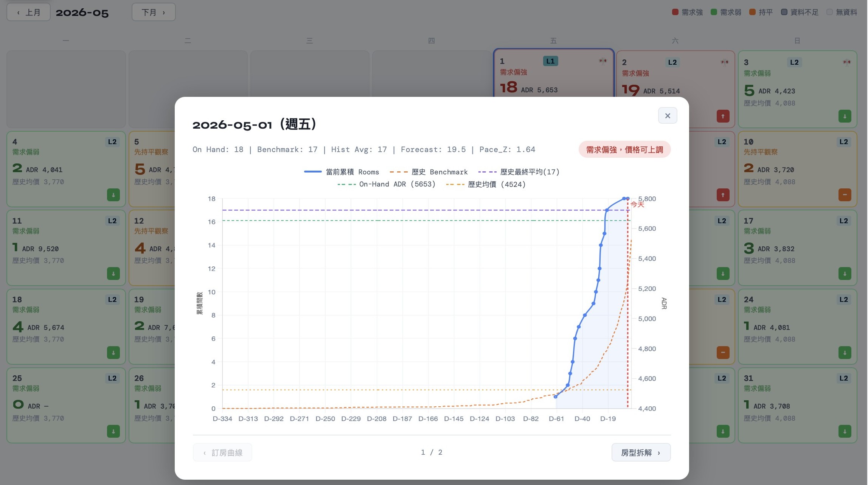Close the 2026-05-01 detail dialog
The width and height of the screenshot is (868, 485).
(667, 115)
